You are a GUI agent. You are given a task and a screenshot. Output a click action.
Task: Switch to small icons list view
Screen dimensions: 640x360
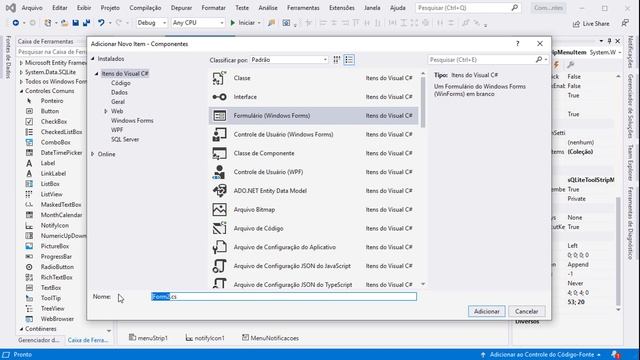click(x=349, y=60)
